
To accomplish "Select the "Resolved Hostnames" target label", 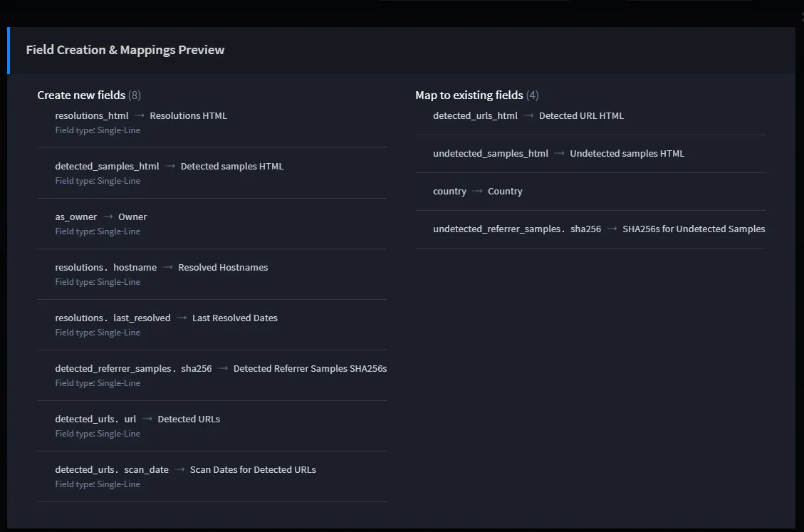I will (x=223, y=267).
